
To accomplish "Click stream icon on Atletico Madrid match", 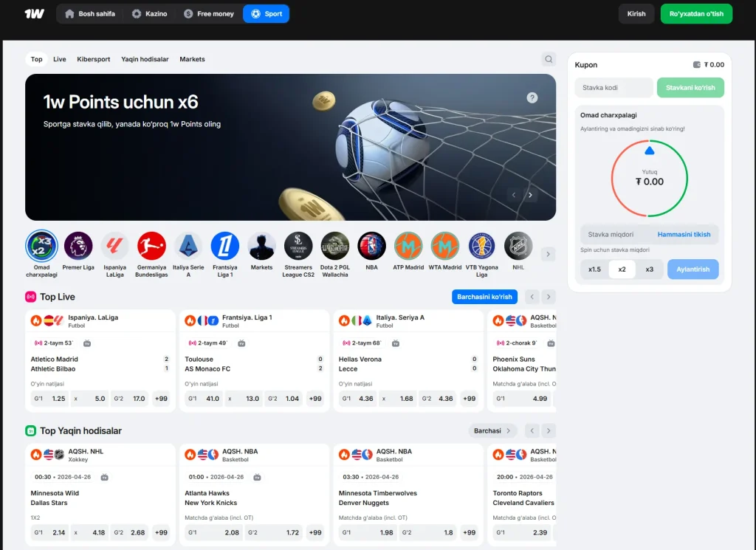I will [x=87, y=343].
